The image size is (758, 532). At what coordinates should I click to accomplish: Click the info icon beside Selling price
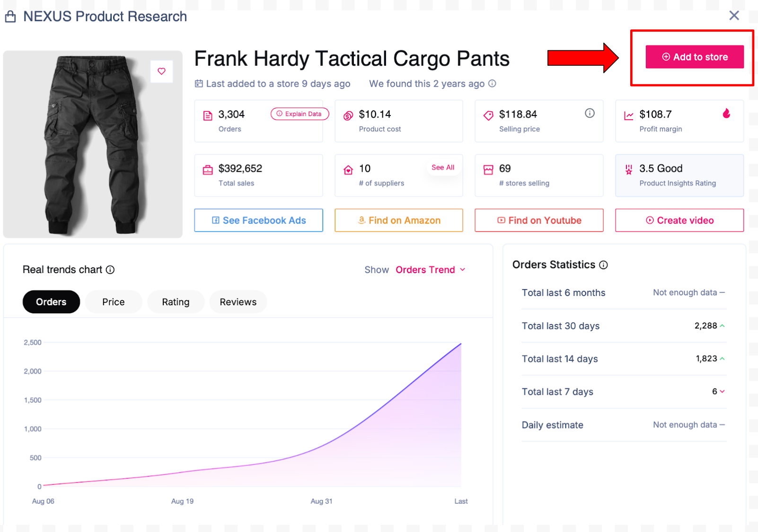(x=590, y=113)
